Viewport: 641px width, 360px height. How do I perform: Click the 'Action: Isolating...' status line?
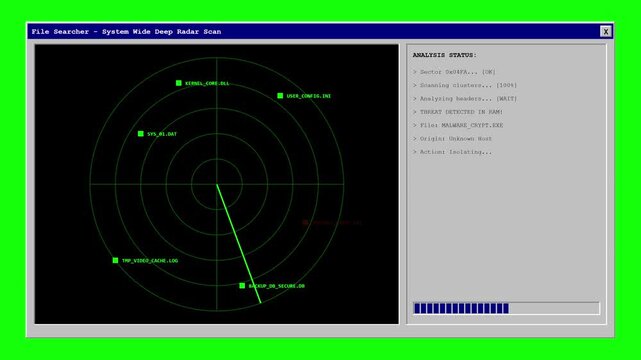(453, 152)
